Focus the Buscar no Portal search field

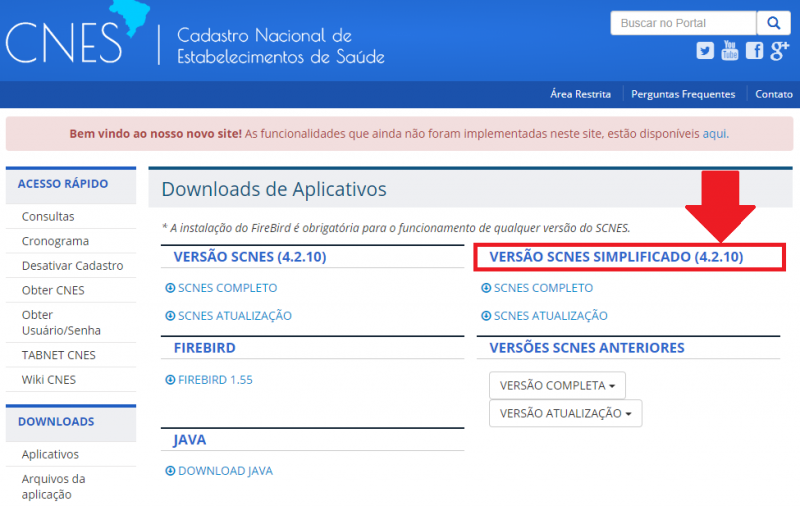[682, 23]
